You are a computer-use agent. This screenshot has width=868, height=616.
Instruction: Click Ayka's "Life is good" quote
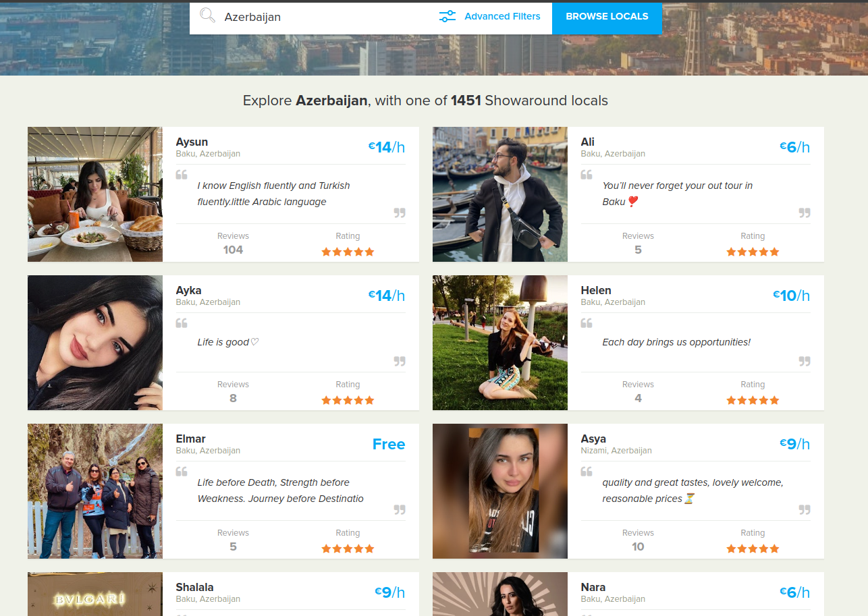pos(228,342)
